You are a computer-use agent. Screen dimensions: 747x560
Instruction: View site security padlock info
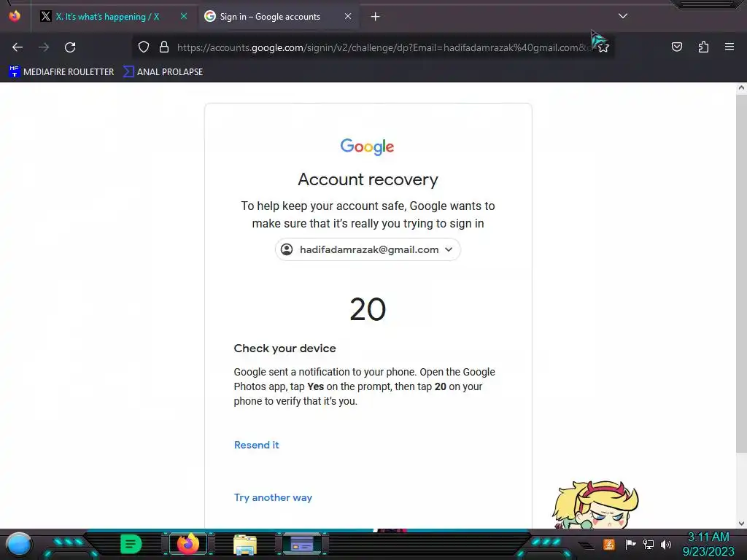[x=164, y=47]
